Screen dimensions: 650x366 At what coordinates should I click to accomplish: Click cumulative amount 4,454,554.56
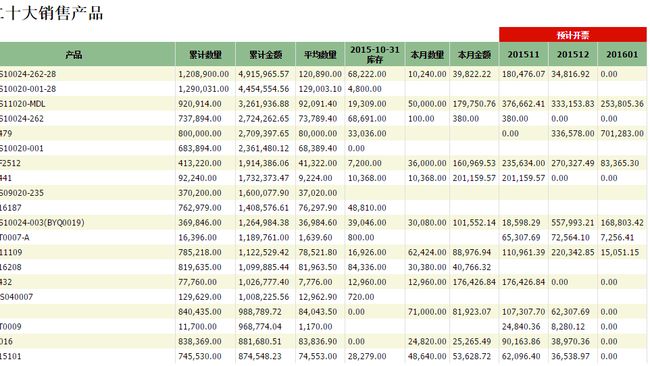pos(264,89)
